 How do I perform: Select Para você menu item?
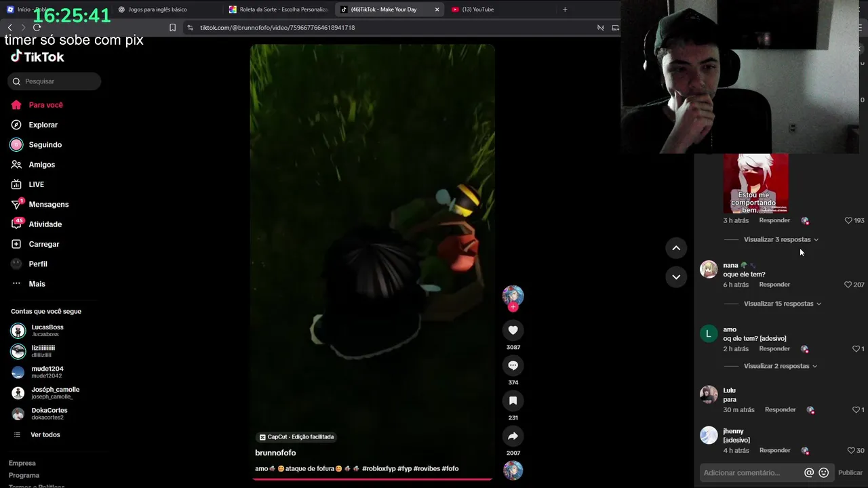click(x=45, y=105)
